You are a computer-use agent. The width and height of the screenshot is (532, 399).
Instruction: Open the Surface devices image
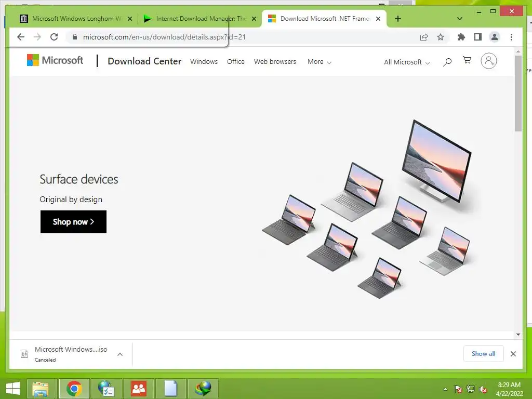click(367, 209)
